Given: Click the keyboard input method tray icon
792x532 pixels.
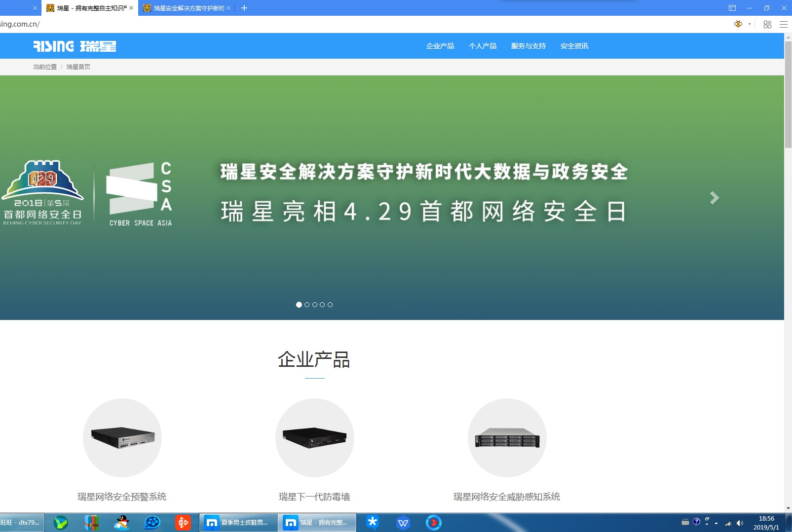Looking at the screenshot, I should tap(685, 522).
